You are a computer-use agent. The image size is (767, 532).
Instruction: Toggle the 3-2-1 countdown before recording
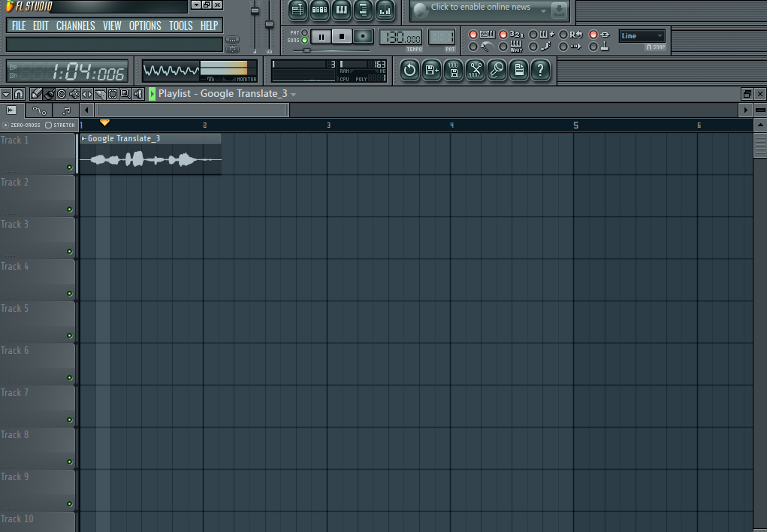tap(503, 35)
